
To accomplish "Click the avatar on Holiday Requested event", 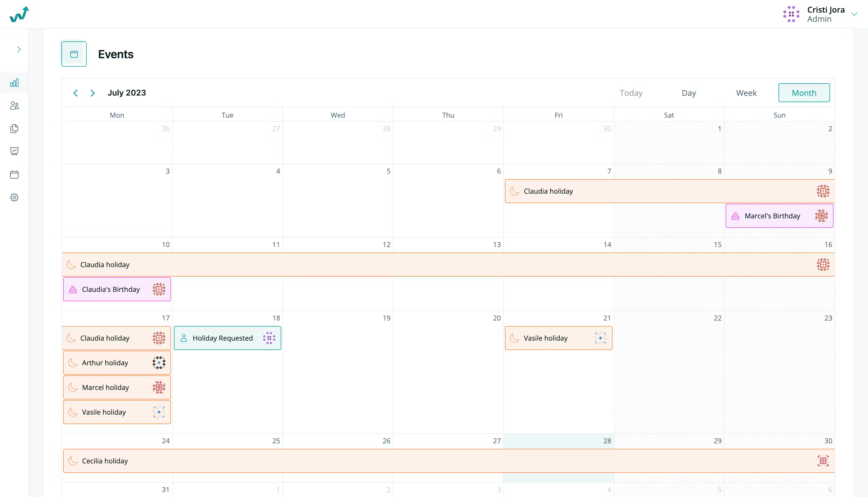I will click(269, 338).
